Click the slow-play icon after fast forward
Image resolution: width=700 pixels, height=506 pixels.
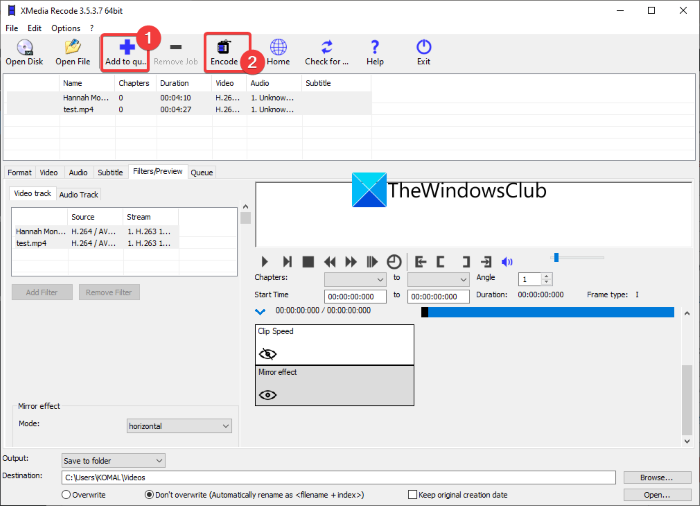point(372,262)
